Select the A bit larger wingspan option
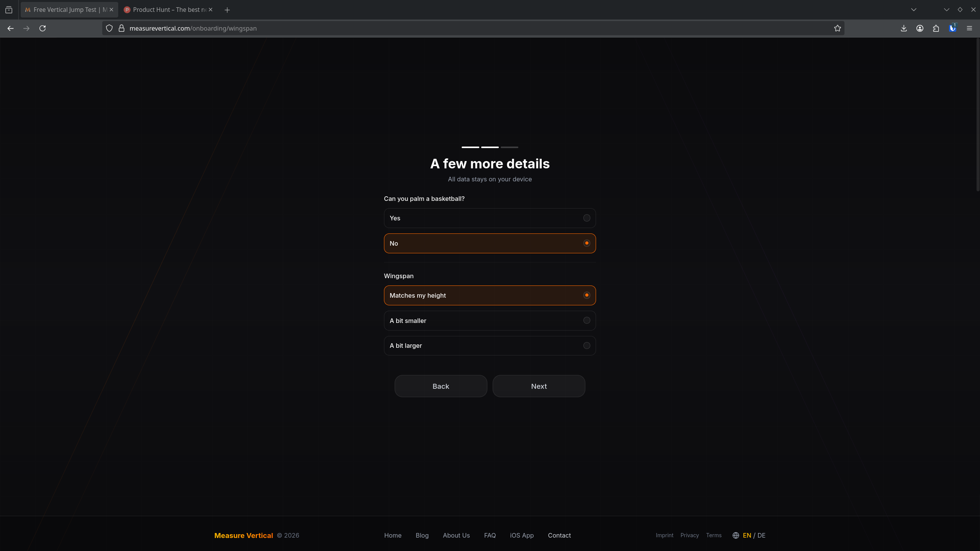Viewport: 980px width, 551px height. pos(490,346)
